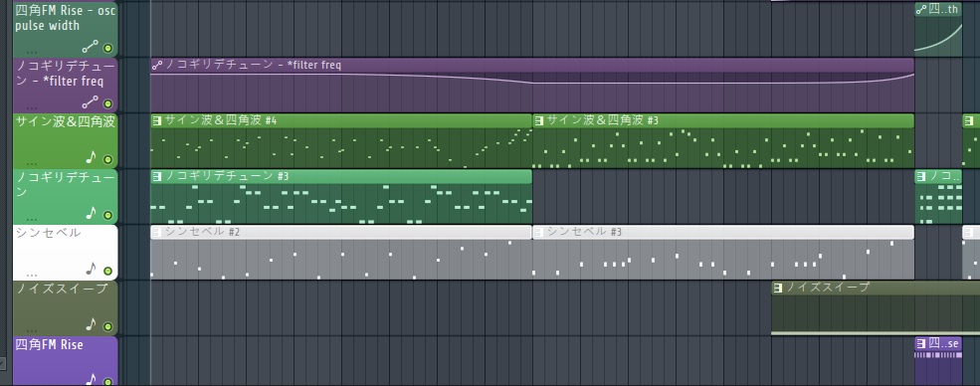Screen dimensions: 980x386
Task: Open the menu icon of the サイン波&四角波 #4 clip
Action: click(157, 120)
